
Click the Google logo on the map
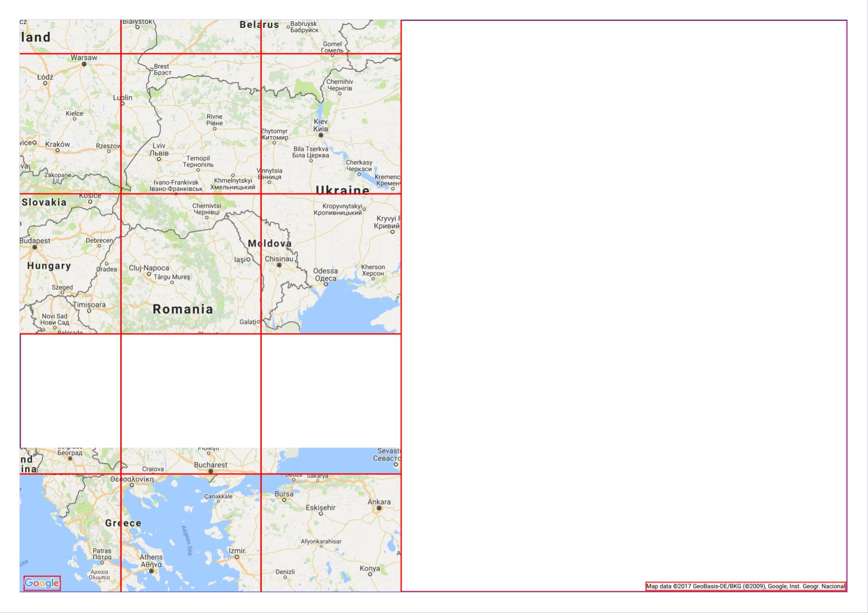(x=42, y=583)
